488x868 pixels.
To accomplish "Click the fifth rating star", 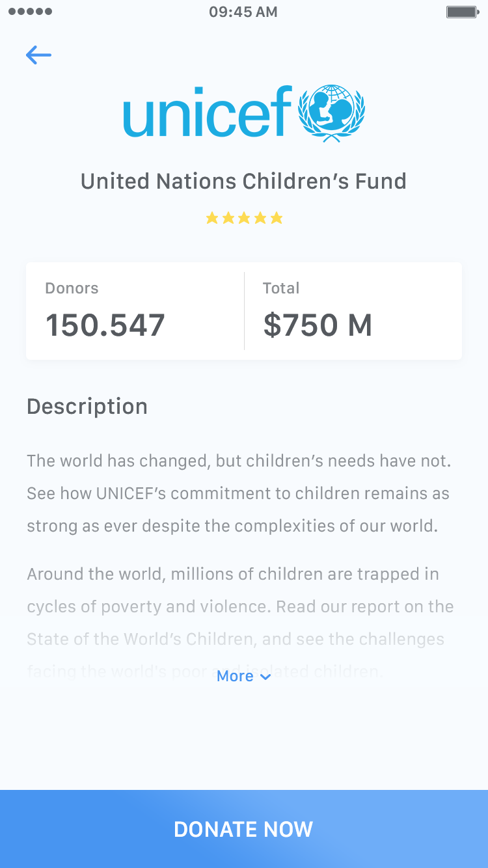I will pyautogui.click(x=277, y=218).
